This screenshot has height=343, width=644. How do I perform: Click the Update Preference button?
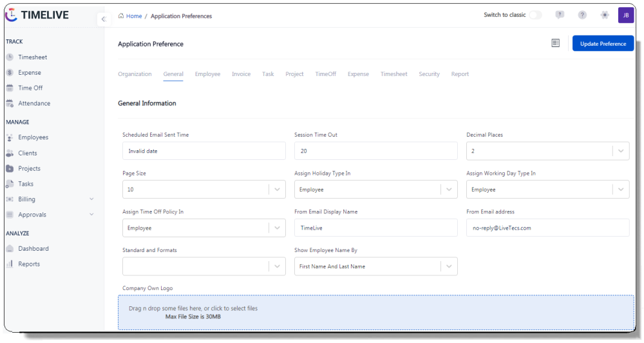[x=603, y=44]
